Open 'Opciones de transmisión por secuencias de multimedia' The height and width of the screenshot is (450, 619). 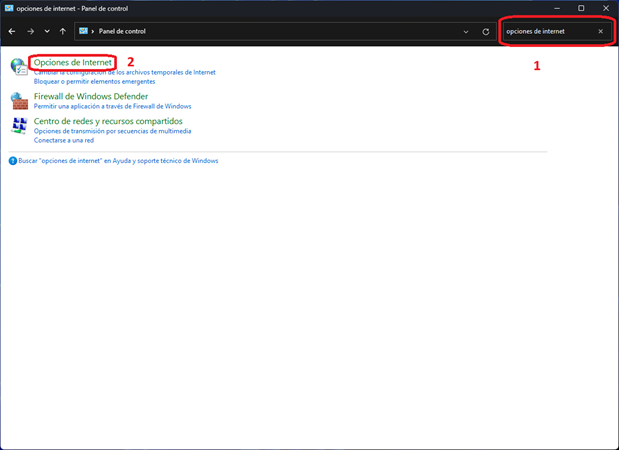[113, 131]
